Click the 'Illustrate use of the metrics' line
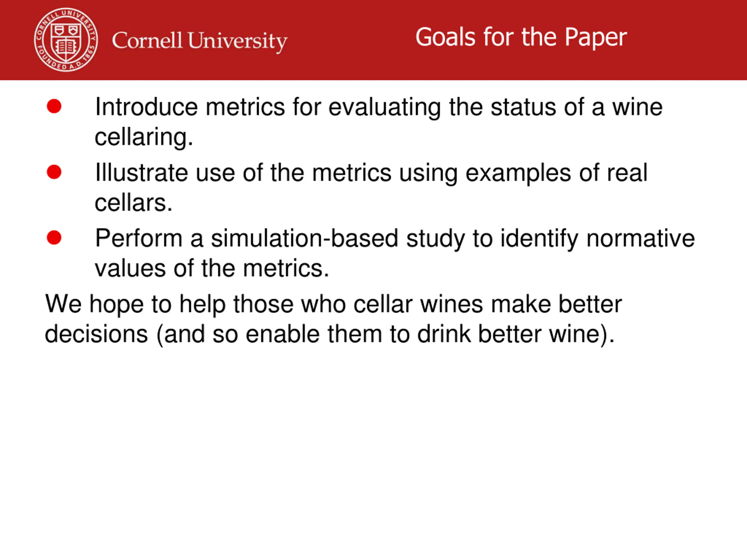747x560 pixels. (x=371, y=174)
